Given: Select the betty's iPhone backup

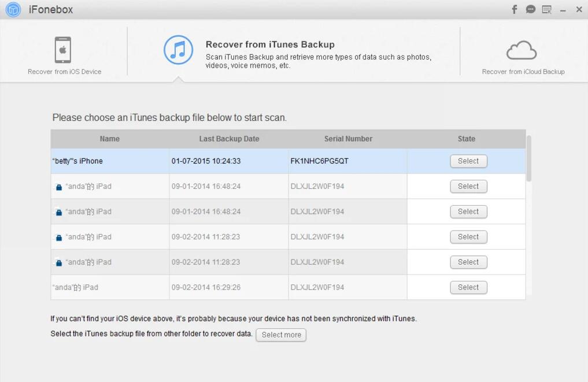Looking at the screenshot, I should click(x=468, y=161).
